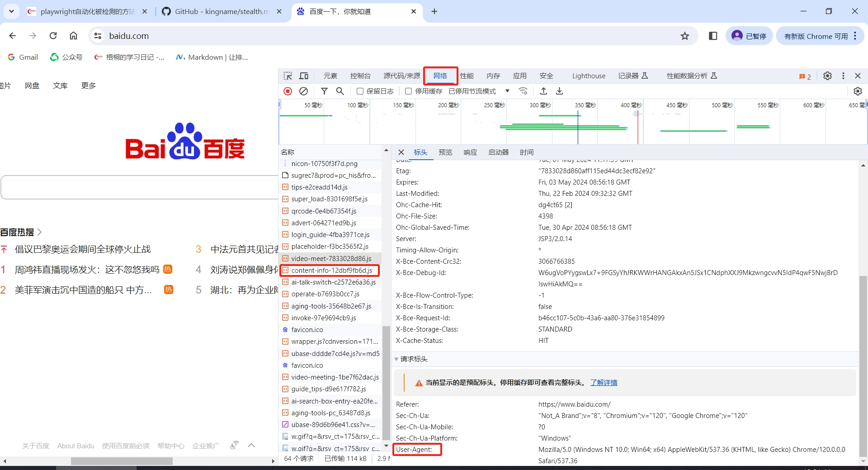
Task: Switch to the 源代码/来源 tab
Action: coord(401,76)
